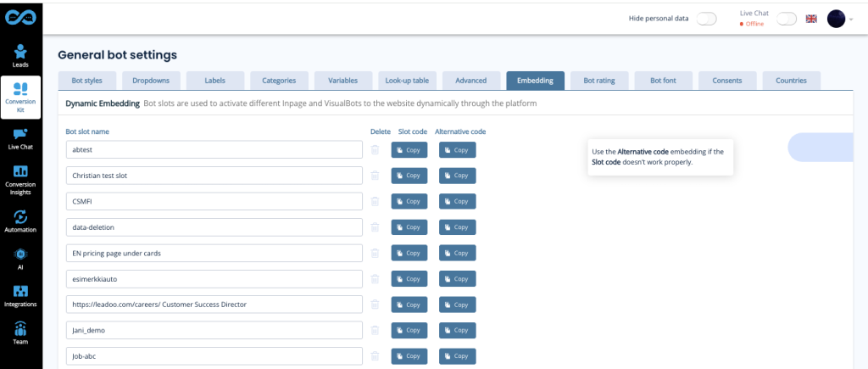Edit the abtest slot name field

point(214,149)
